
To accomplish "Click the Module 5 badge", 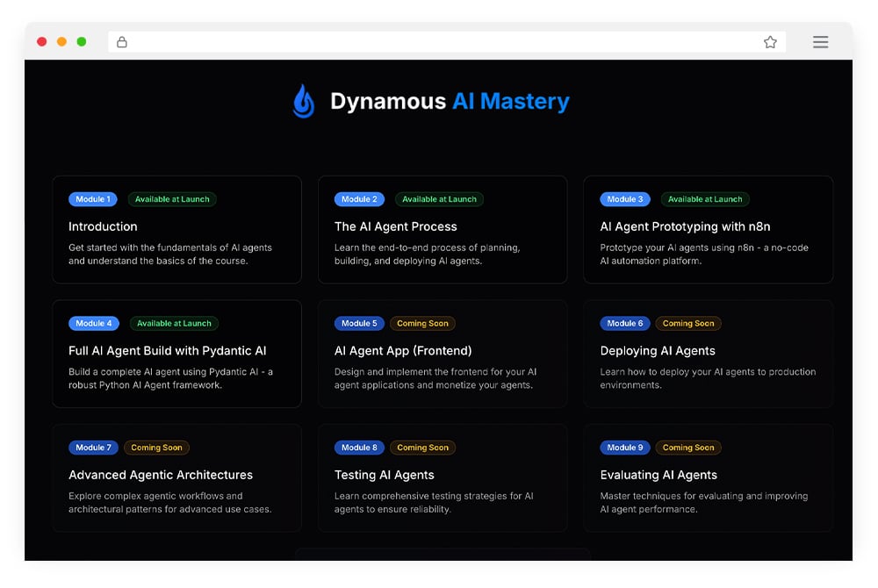I will (x=359, y=323).
